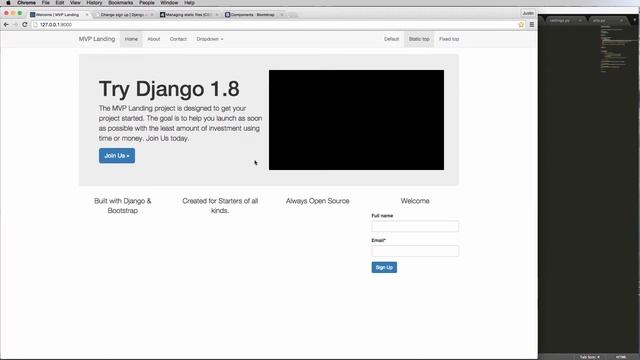This screenshot has height=360, width=640.
Task: Click the browser back arrow
Action: click(6, 24)
